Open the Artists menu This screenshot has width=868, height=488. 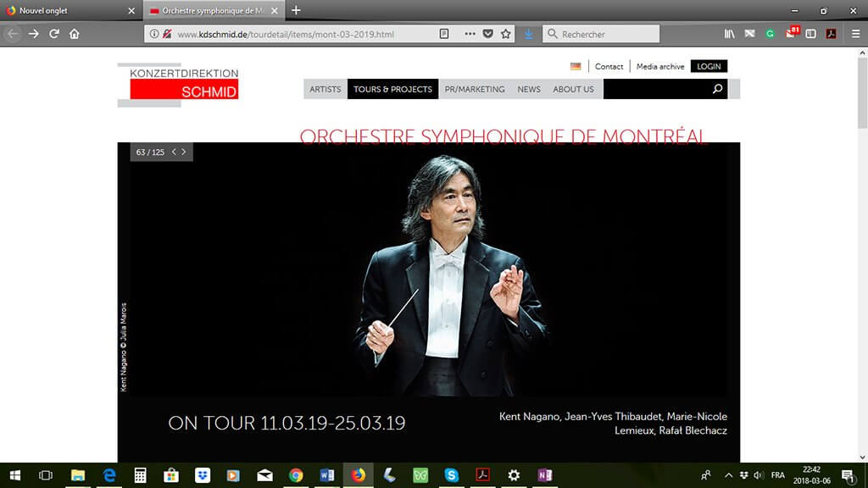point(325,89)
